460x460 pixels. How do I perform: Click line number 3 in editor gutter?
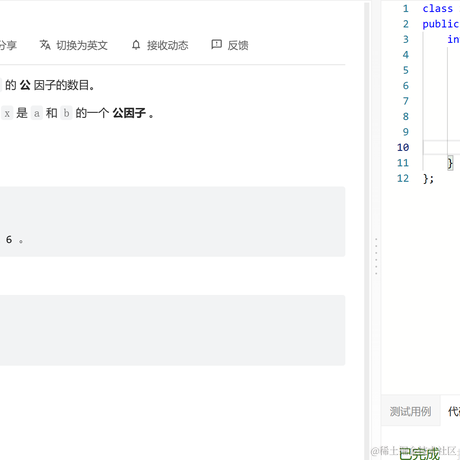pos(406,39)
